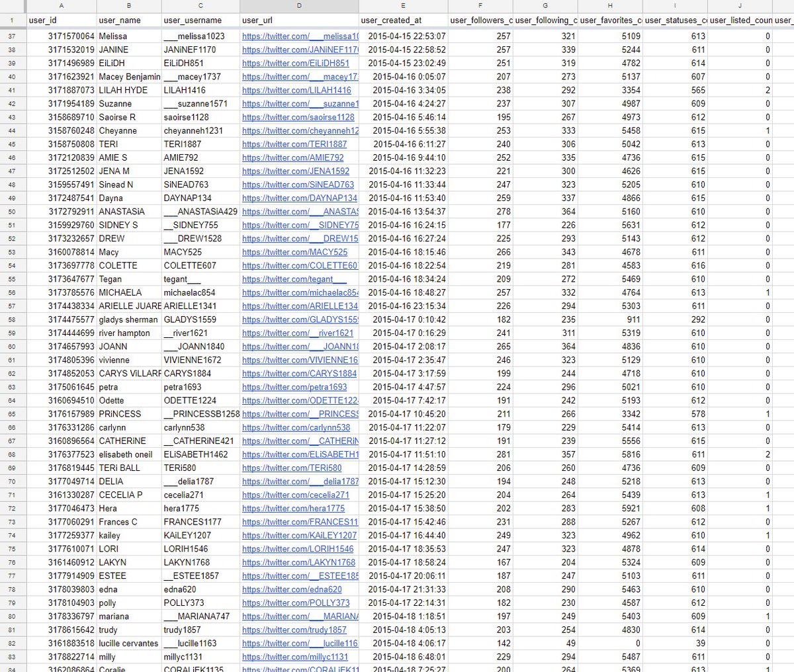Image resolution: width=794 pixels, height=672 pixels.
Task: Open Twitter link for JANiNEF1170
Action: click(300, 50)
